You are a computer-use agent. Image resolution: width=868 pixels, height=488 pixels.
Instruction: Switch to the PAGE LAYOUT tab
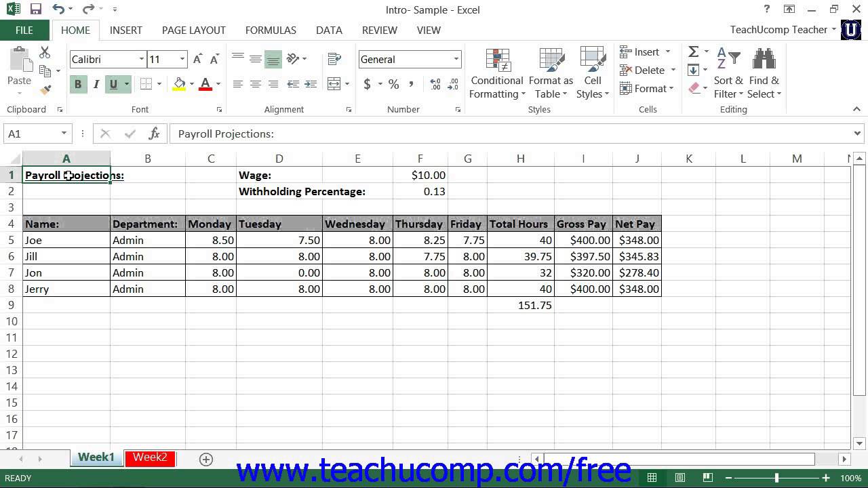(194, 30)
